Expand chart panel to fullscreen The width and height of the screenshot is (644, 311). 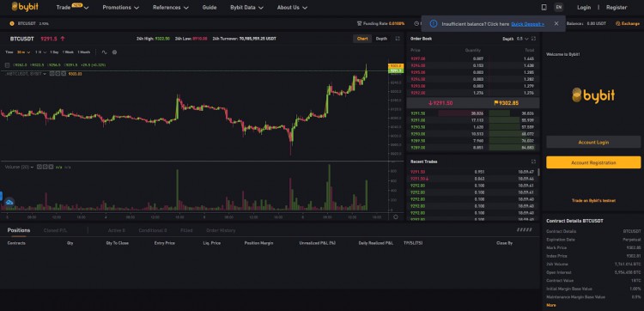click(398, 39)
